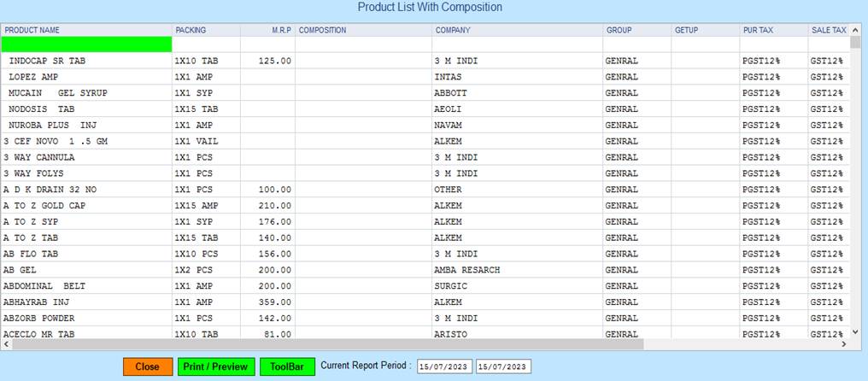868x381 pixels.
Task: Click the orange Close button
Action: pos(147,366)
